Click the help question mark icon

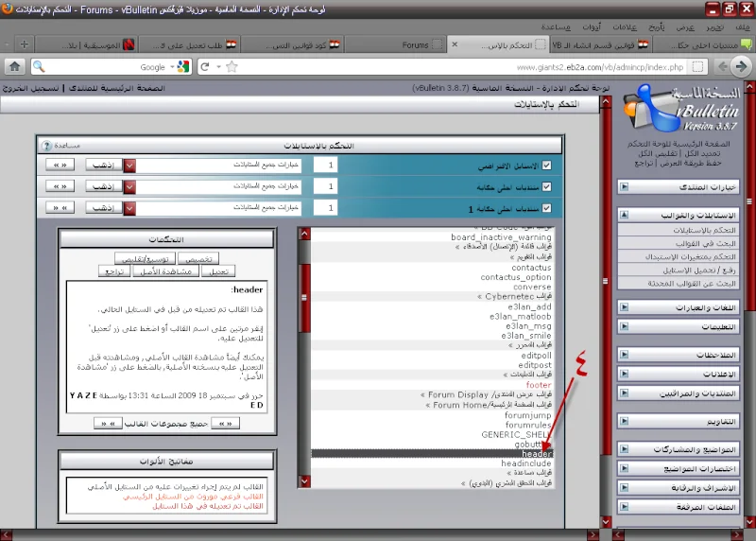pyautogui.click(x=45, y=146)
